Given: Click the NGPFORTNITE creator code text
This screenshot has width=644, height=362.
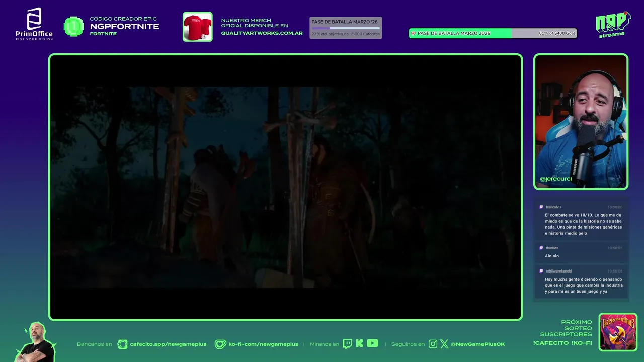Looking at the screenshot, I should coord(124,26).
